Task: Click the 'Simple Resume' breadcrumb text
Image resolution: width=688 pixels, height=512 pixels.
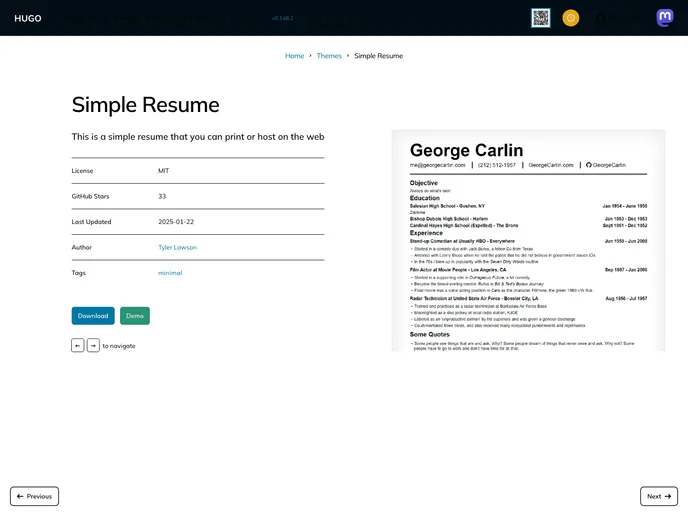Action: click(x=379, y=56)
